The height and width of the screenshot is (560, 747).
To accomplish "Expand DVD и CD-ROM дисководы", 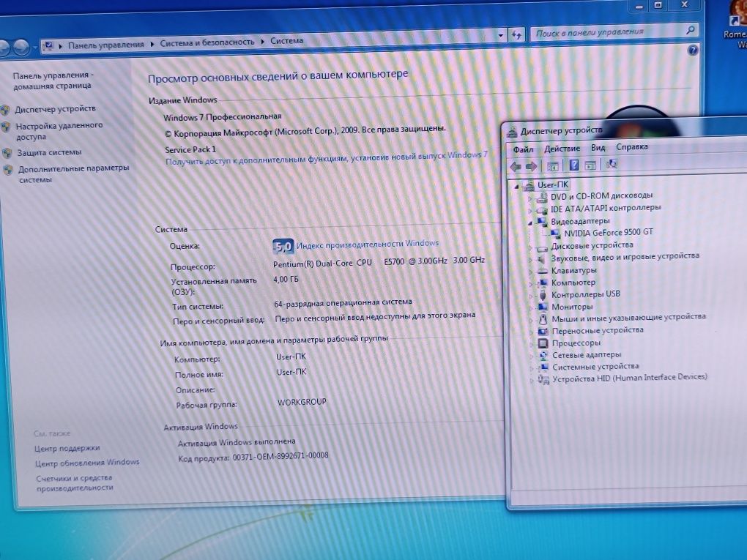I will [529, 198].
